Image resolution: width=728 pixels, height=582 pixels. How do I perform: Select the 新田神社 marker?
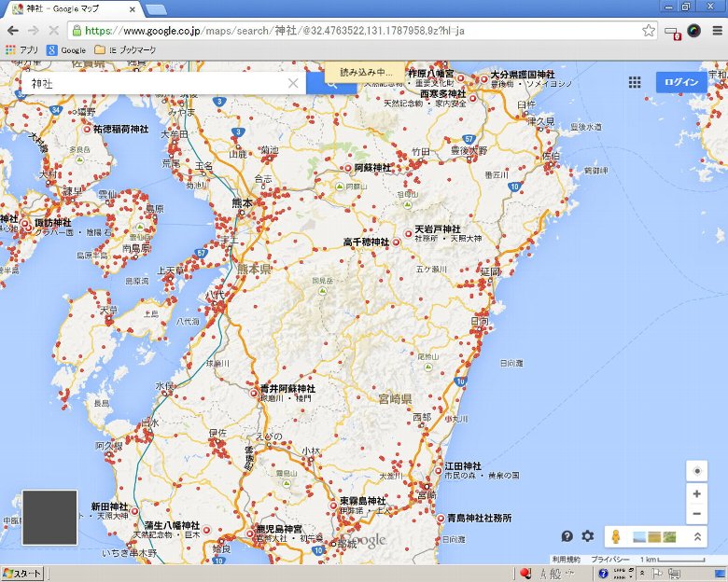coord(134,511)
